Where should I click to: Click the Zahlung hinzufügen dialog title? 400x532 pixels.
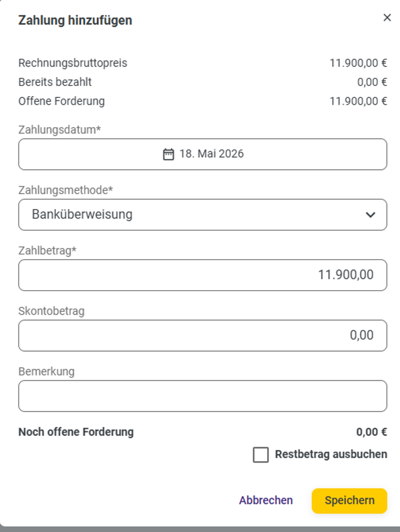pyautogui.click(x=75, y=20)
